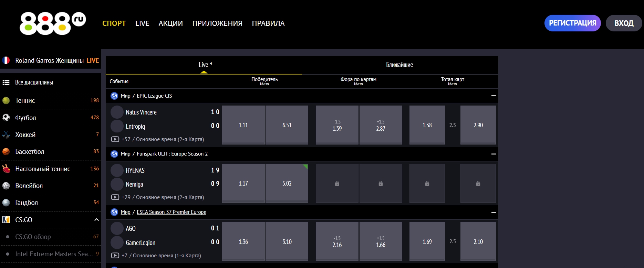Click the 888.ru logo
Viewport: 644px width, 268px height.
pos(52,23)
